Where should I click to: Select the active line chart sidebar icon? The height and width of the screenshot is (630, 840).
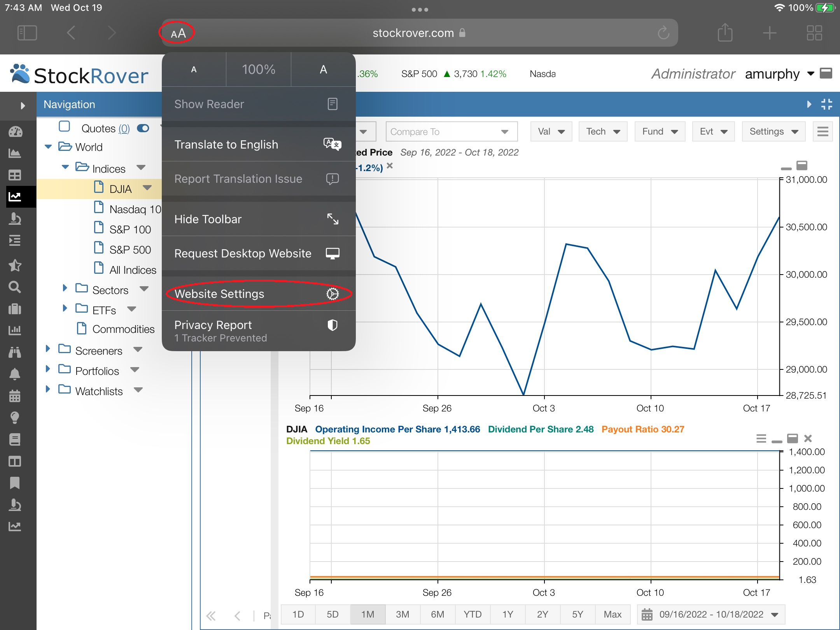[x=15, y=197]
